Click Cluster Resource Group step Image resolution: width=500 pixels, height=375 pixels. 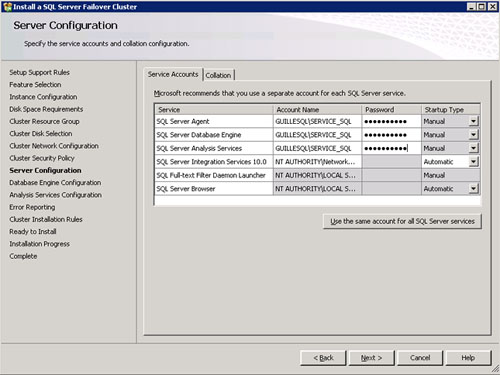[44, 121]
